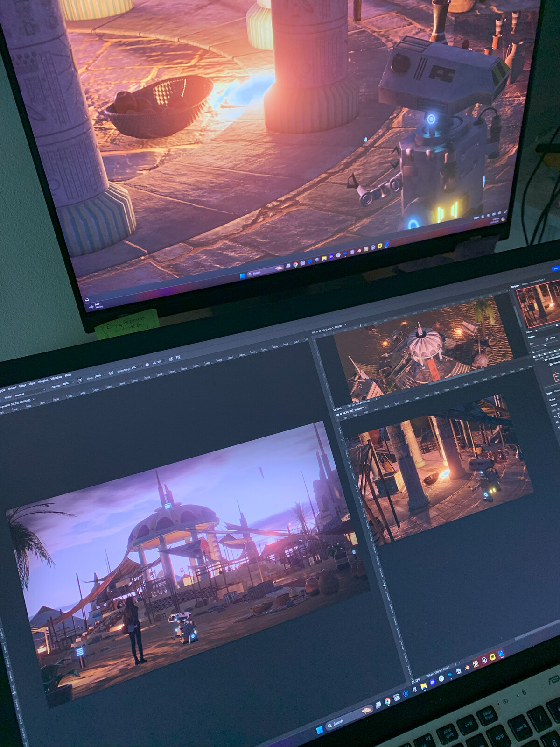Open the smoothing options gear

pyautogui.click(x=148, y=364)
